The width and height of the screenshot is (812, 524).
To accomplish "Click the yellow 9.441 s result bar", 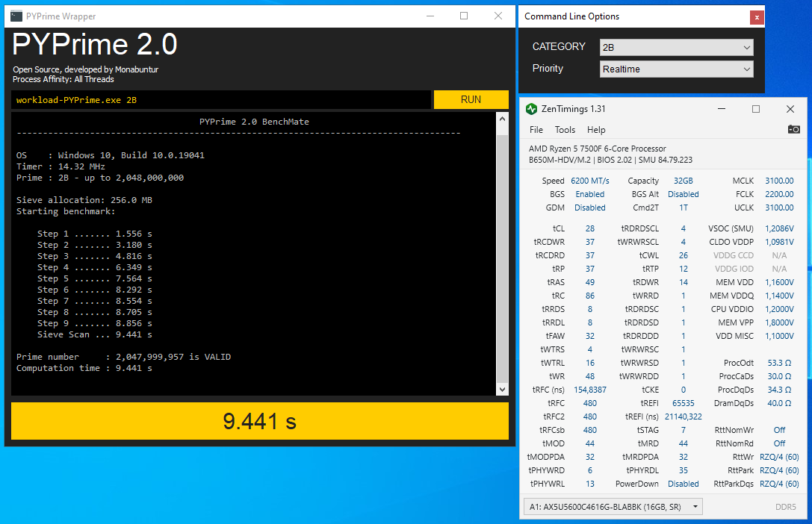I will click(260, 421).
